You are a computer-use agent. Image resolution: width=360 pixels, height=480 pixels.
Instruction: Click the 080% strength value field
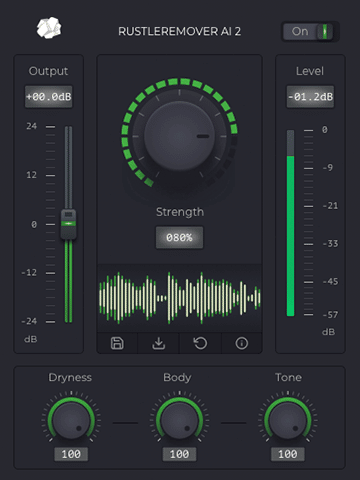pos(179,237)
